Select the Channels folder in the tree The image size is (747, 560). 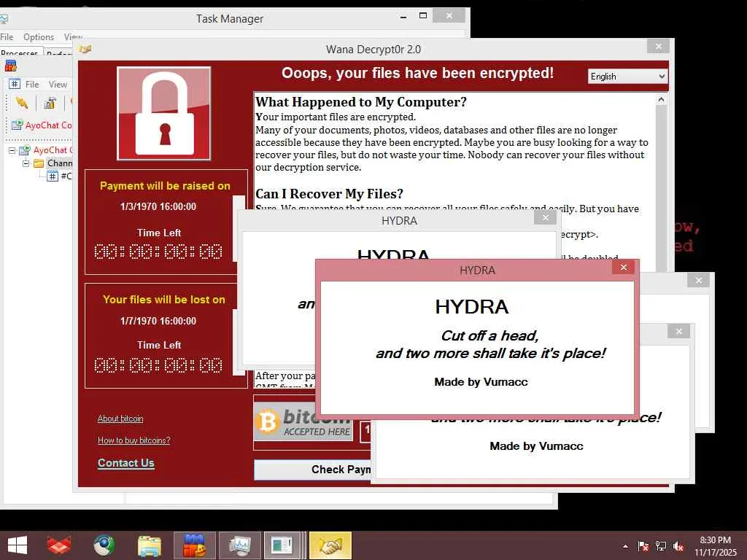point(60,163)
